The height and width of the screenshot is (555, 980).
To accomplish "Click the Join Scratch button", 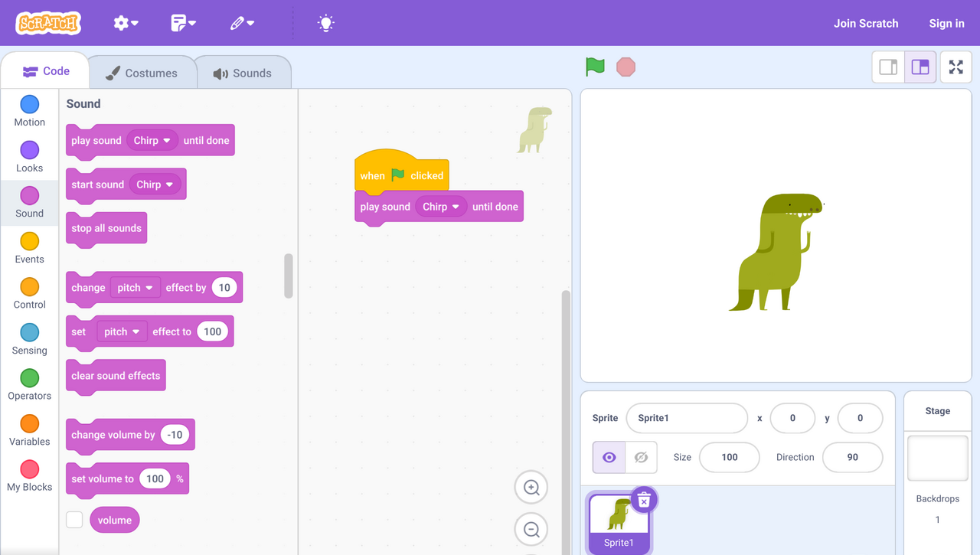I will click(866, 23).
